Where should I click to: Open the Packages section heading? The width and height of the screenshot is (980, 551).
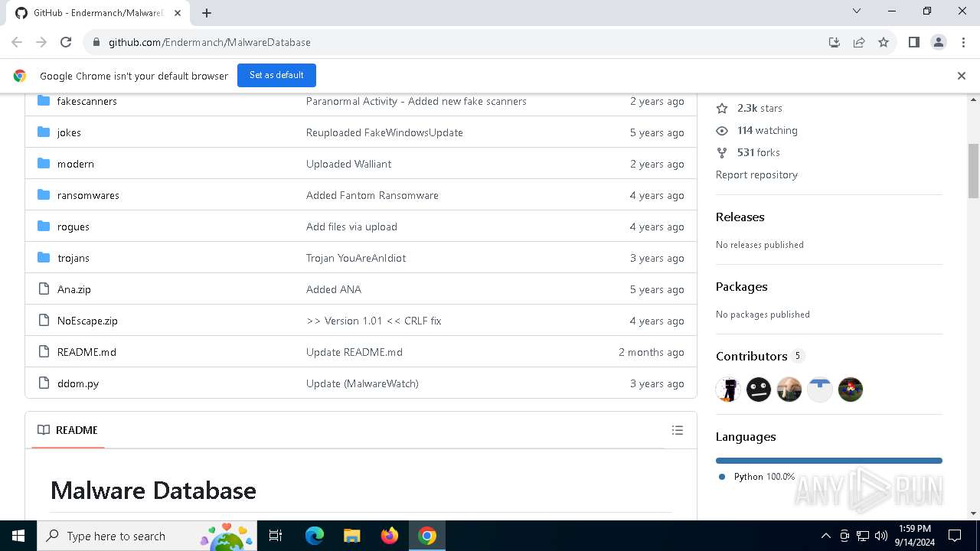pos(741,286)
